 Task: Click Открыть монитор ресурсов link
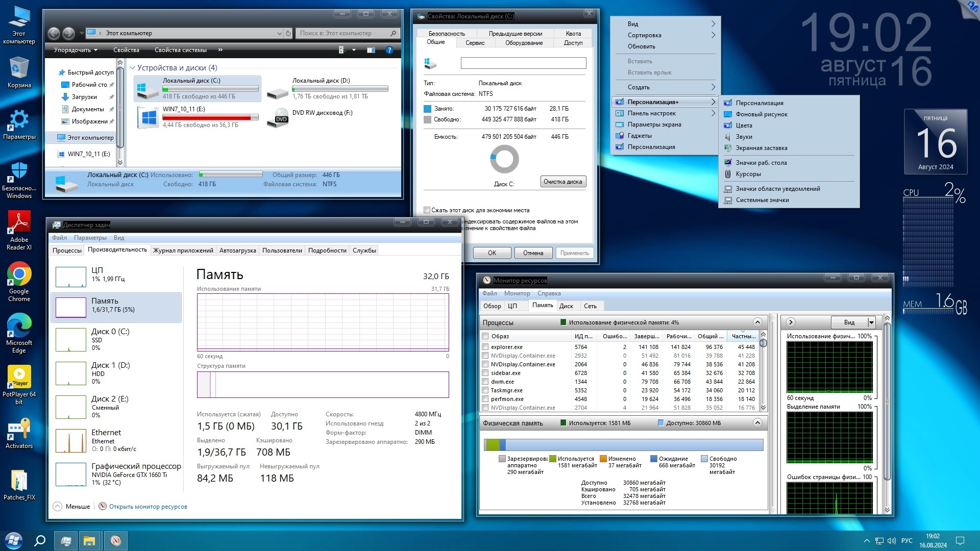pos(148,507)
